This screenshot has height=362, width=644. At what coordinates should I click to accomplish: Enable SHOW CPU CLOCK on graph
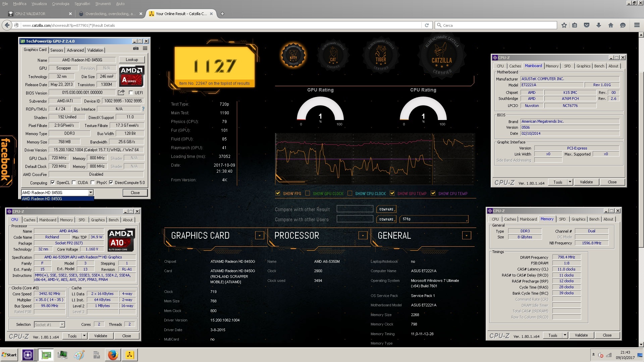click(x=350, y=193)
